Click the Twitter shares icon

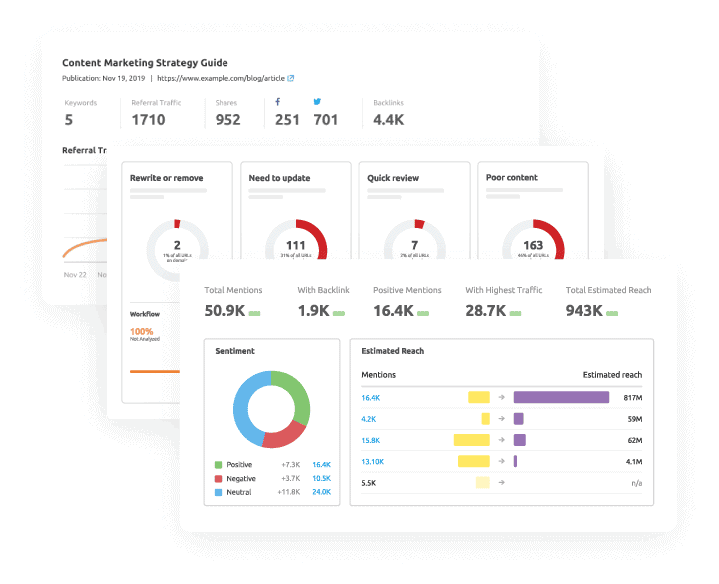click(x=317, y=102)
